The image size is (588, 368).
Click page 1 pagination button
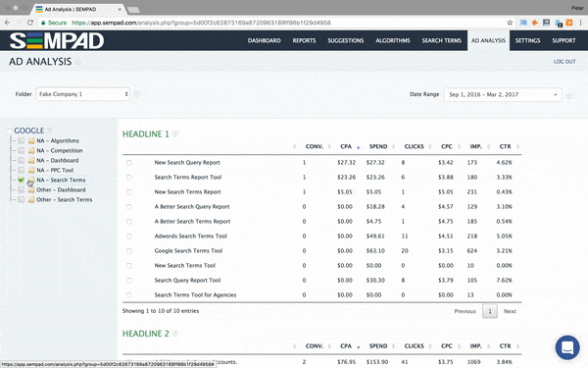[490, 311]
